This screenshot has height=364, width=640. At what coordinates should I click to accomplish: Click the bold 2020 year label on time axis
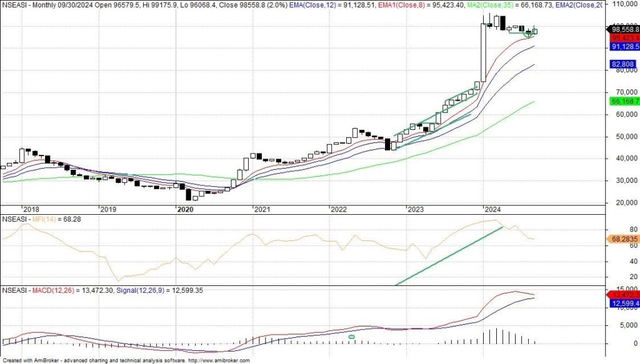pyautogui.click(x=185, y=210)
